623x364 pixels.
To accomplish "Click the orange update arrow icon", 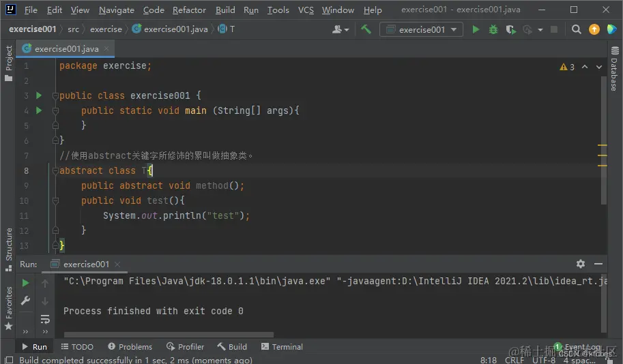I will (x=594, y=29).
